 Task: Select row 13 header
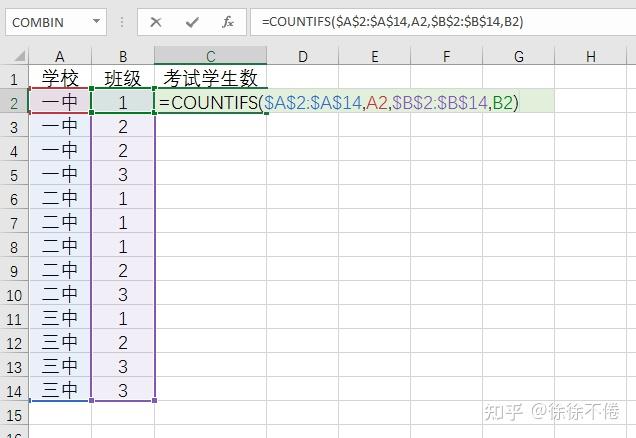pyautogui.click(x=14, y=367)
